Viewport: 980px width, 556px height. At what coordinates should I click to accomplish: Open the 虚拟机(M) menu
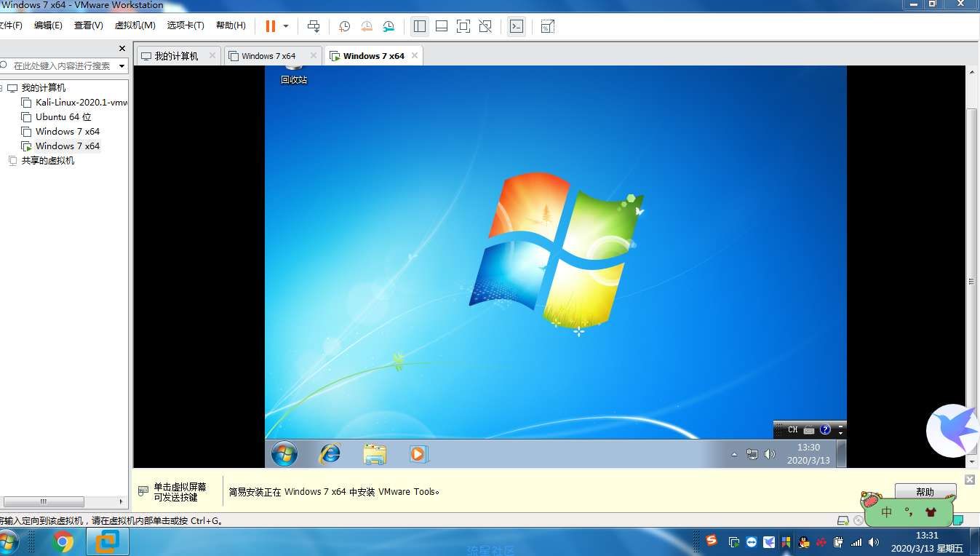[135, 25]
